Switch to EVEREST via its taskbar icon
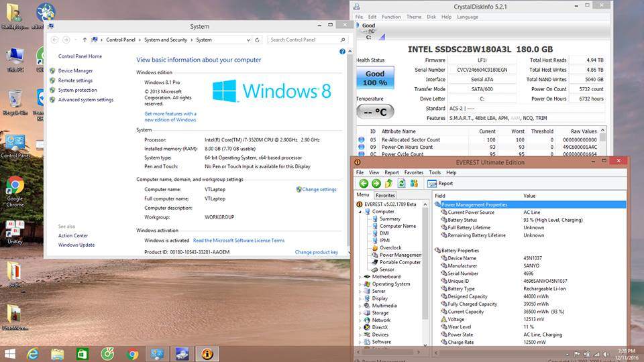The width and height of the screenshot is (644, 362). click(x=207, y=354)
